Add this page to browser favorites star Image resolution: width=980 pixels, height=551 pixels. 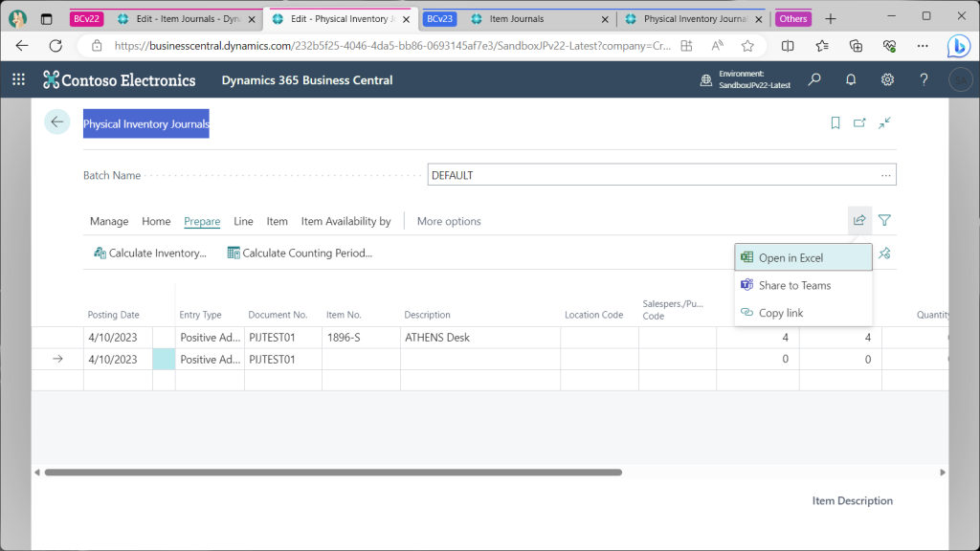[747, 46]
